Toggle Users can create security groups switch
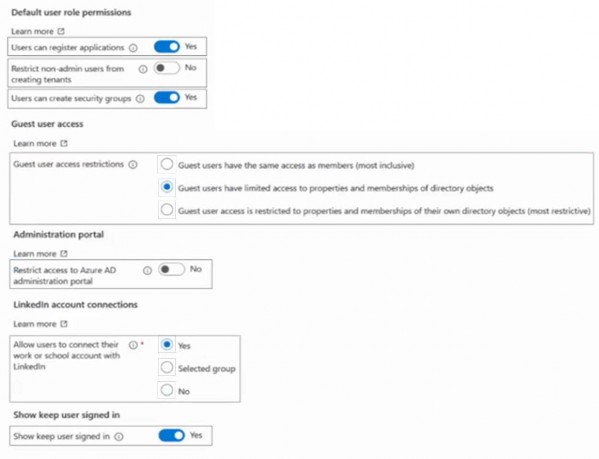Image resolution: width=599 pixels, height=459 pixels. pos(167,98)
